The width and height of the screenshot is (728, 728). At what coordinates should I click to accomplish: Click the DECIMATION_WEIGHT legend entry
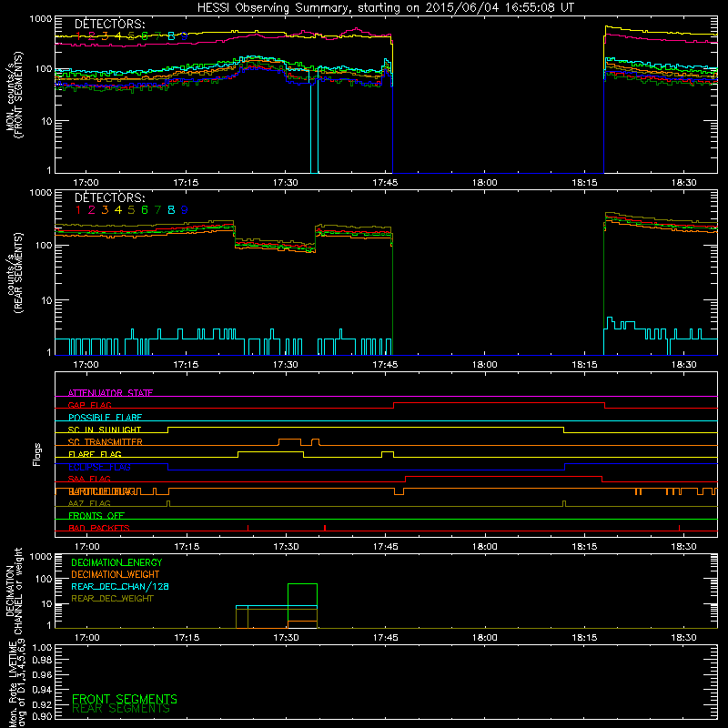[x=116, y=575]
